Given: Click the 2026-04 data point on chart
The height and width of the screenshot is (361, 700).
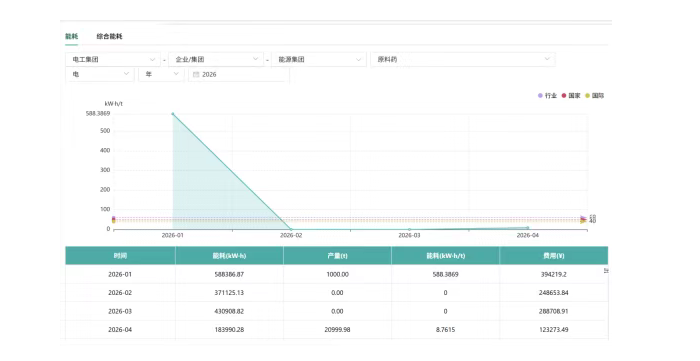Looking at the screenshot, I should [x=528, y=228].
